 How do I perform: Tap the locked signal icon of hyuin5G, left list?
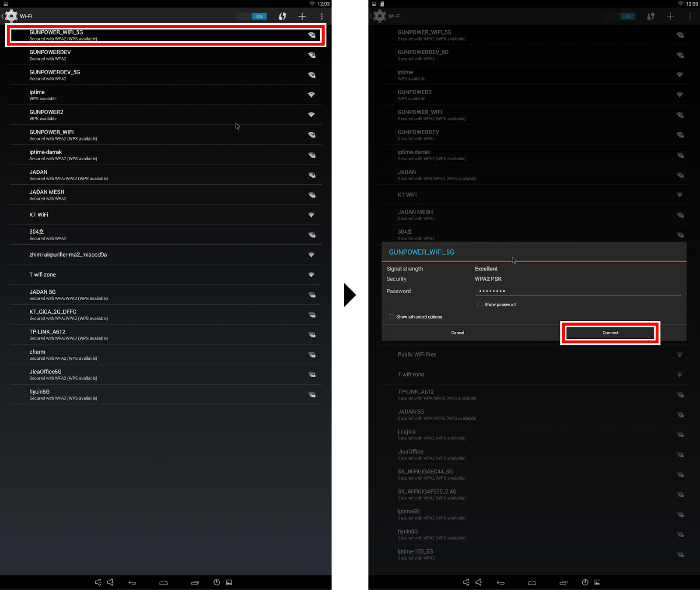[311, 394]
